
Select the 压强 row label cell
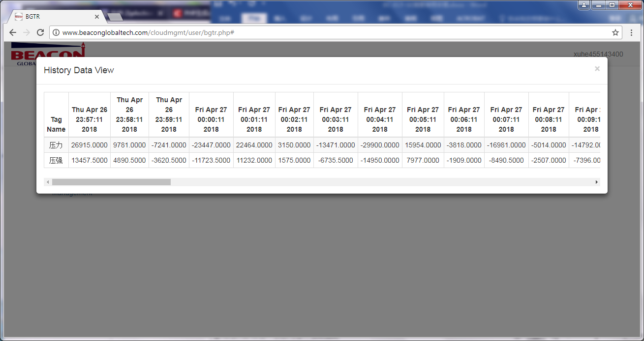(x=56, y=160)
